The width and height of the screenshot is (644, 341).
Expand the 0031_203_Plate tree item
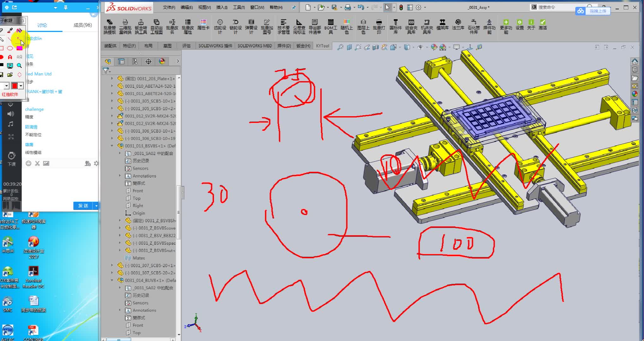pyautogui.click(x=112, y=78)
